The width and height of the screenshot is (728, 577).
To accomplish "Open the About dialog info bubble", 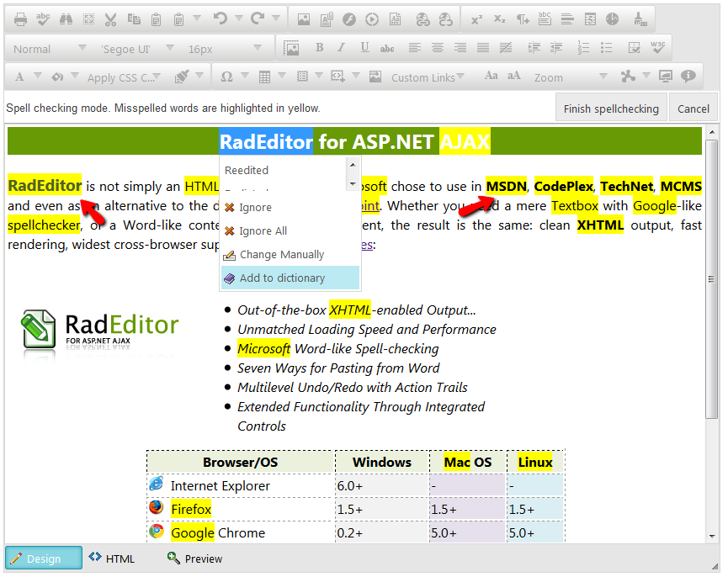I will click(688, 77).
